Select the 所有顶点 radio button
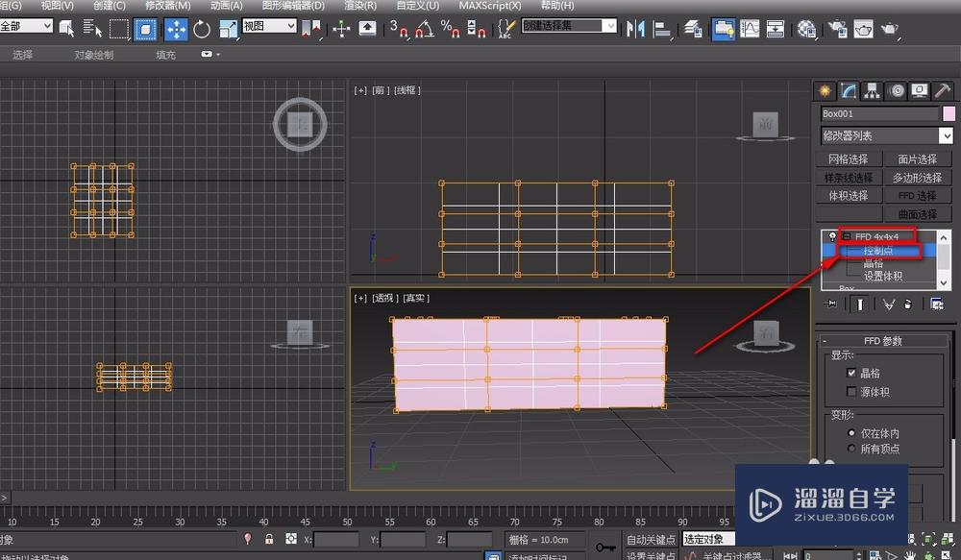This screenshot has width=961, height=560. tap(851, 449)
